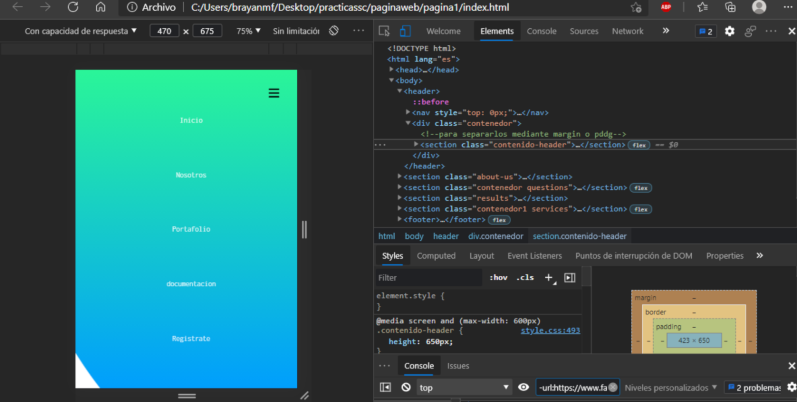Switch to the Console tab
Screen dimensions: 797x402
click(541, 31)
